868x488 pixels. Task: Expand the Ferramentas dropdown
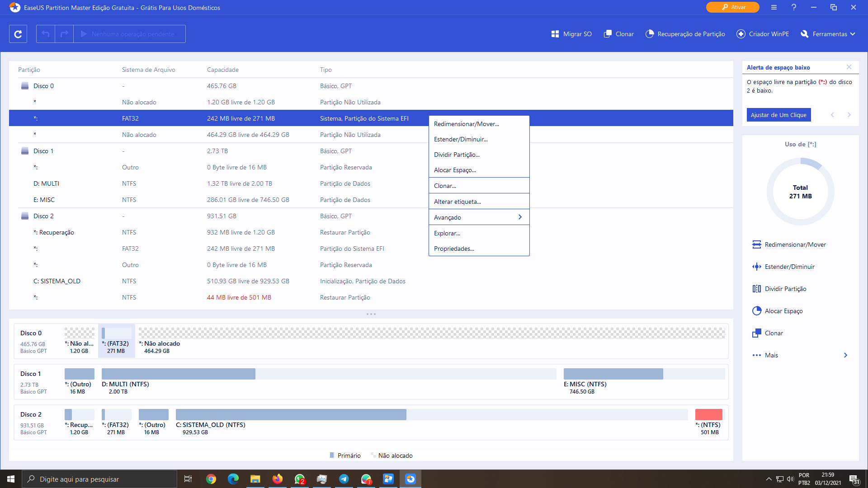click(828, 34)
